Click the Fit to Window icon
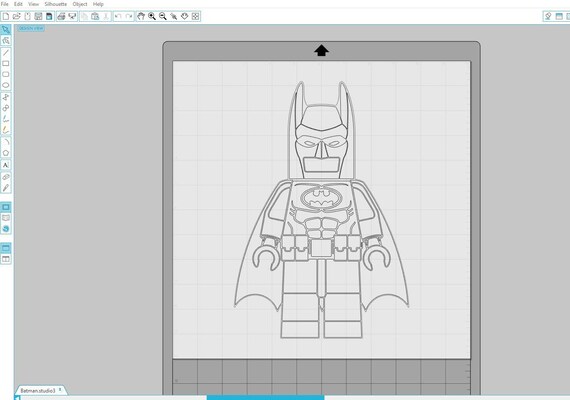The height and width of the screenshot is (400, 570). (x=196, y=16)
